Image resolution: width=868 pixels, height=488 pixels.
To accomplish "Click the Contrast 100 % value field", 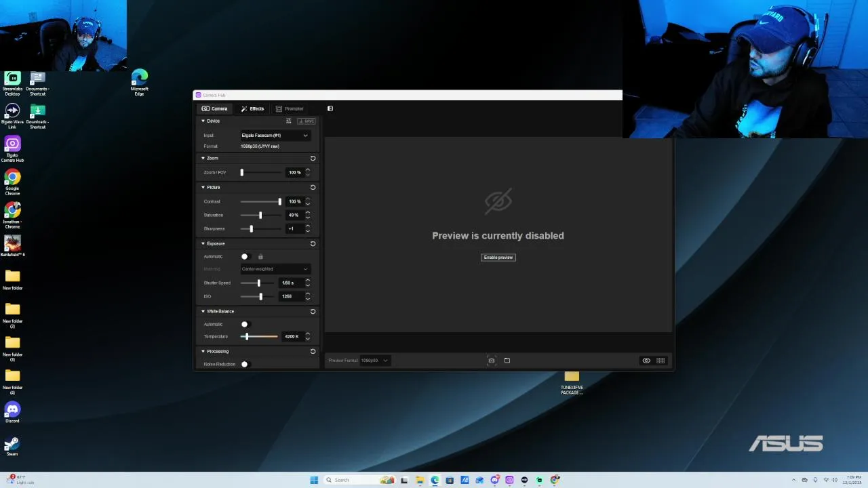I will pos(294,202).
